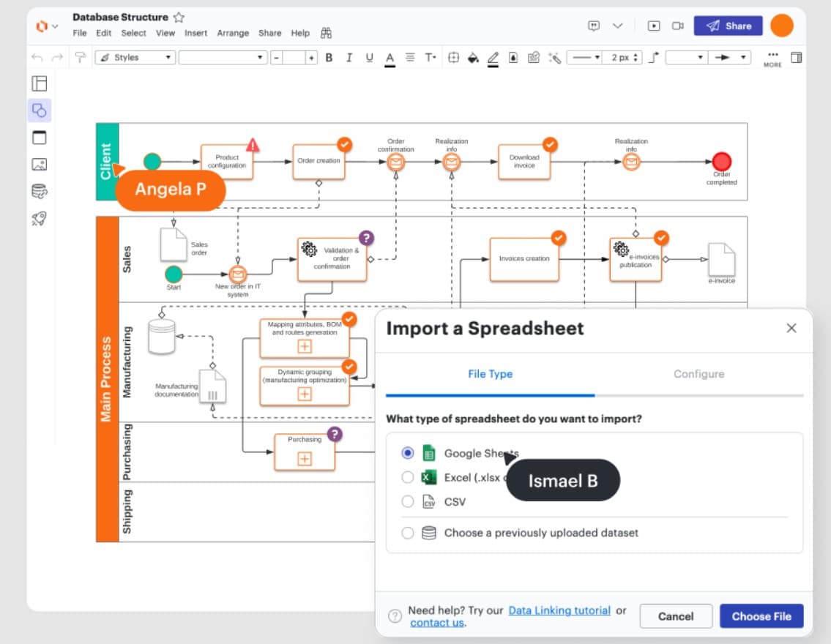The height and width of the screenshot is (644, 831).
Task: Open the fill color picker
Action: click(473, 57)
